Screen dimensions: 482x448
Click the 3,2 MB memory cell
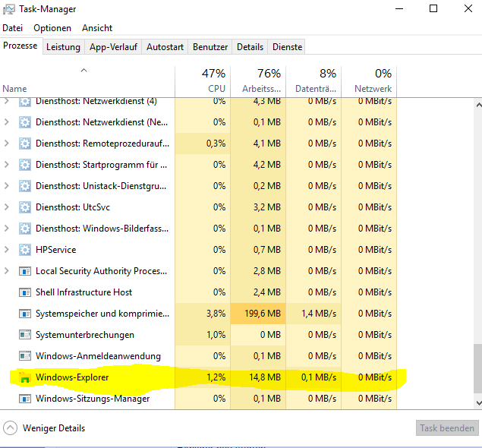tap(258, 207)
